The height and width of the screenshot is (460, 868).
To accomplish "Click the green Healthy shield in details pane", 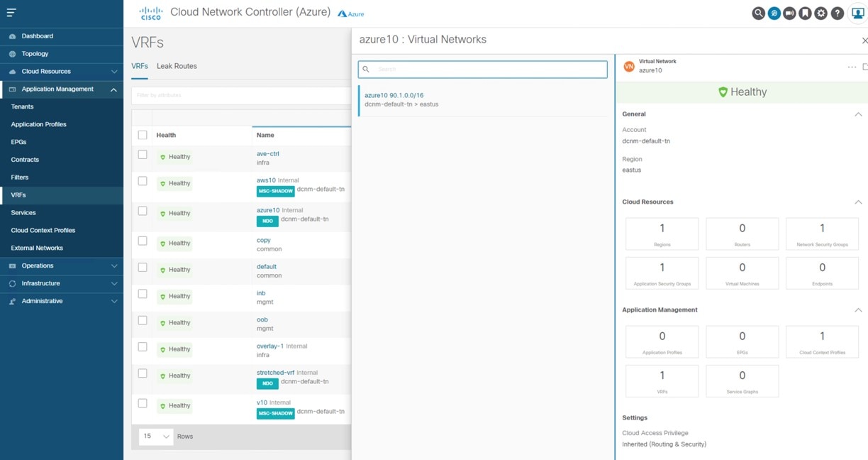I will [723, 92].
